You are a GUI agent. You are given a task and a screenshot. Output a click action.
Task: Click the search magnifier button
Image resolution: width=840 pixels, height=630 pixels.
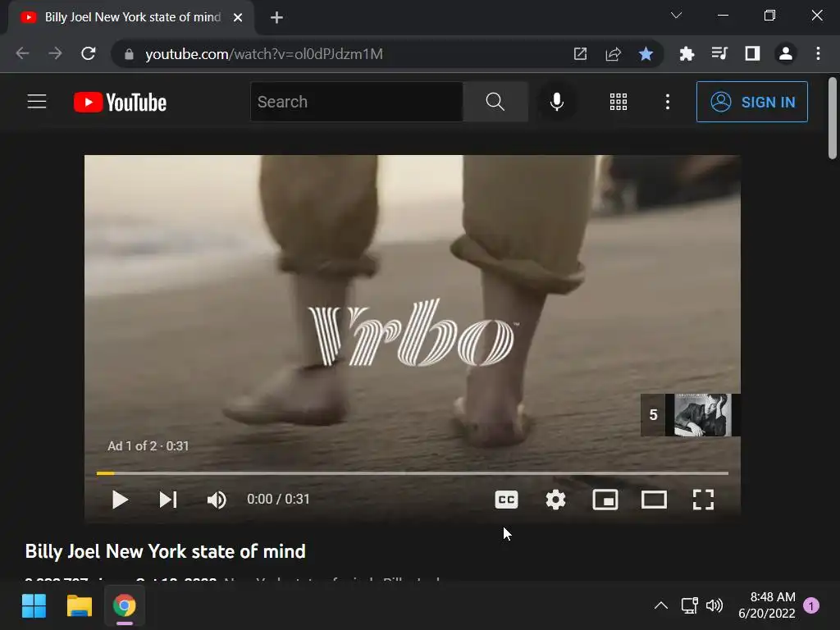tap(495, 102)
